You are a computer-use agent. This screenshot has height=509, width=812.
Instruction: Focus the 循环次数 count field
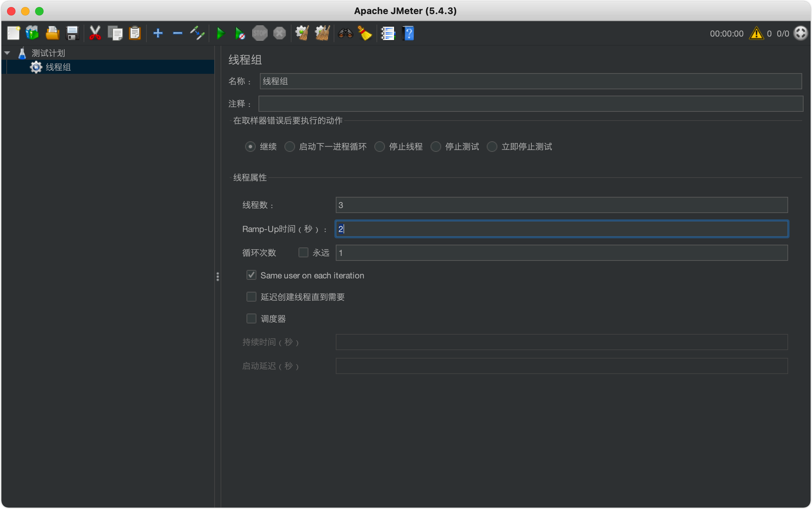[x=562, y=253]
